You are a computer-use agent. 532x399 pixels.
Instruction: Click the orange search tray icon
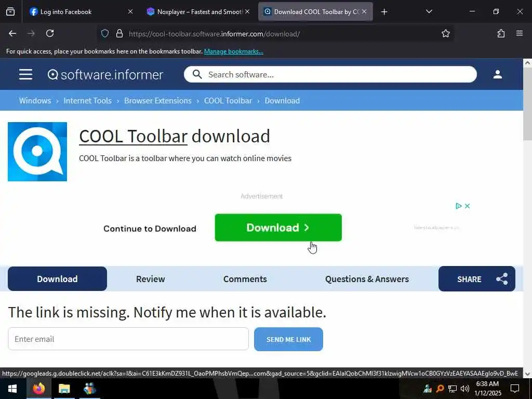click(x=440, y=389)
